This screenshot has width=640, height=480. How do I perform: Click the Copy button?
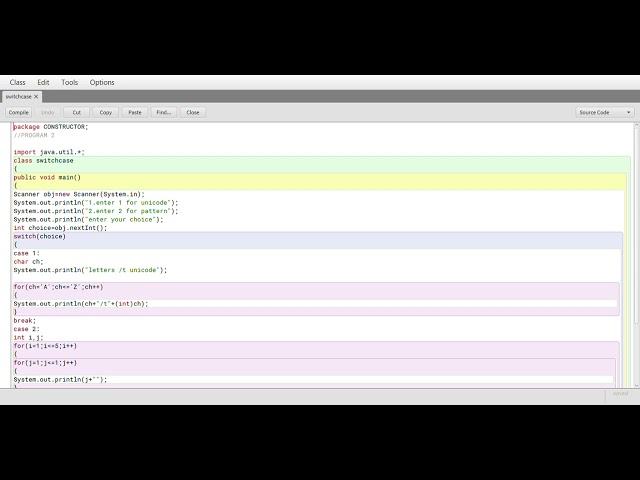click(x=106, y=112)
